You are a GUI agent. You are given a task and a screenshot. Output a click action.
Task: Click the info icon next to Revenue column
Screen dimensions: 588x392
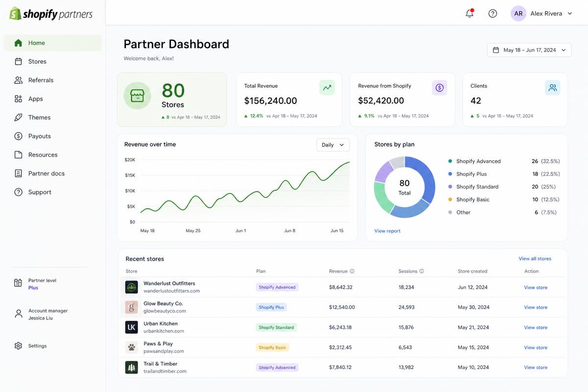pyautogui.click(x=352, y=271)
